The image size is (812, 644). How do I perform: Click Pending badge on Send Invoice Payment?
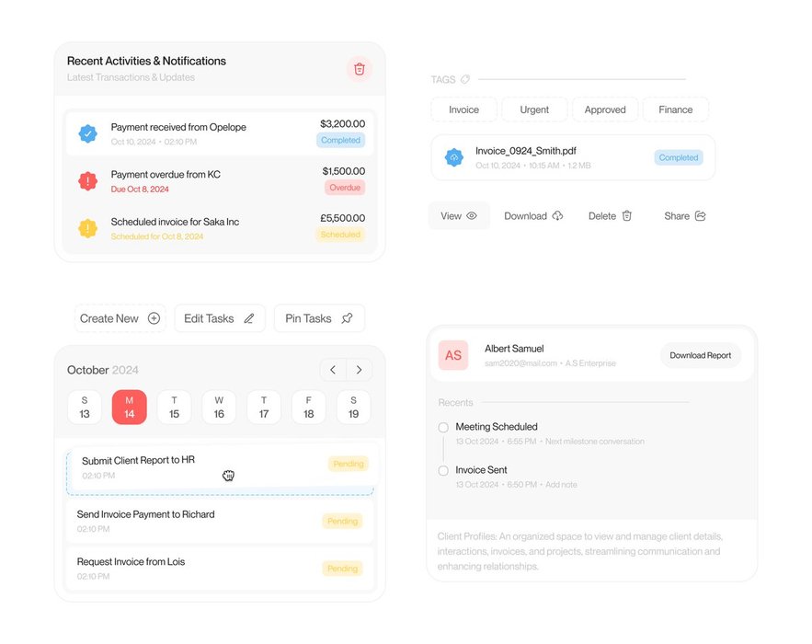342,521
